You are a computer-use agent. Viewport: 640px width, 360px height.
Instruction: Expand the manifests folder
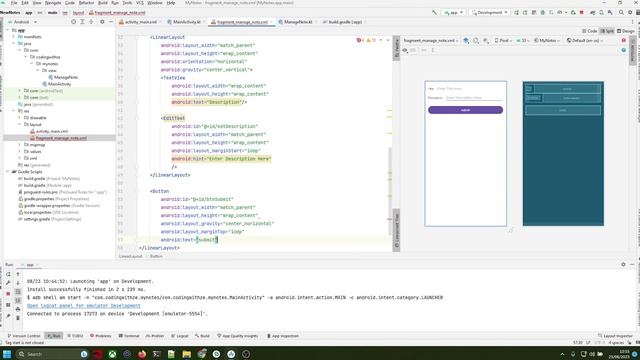(x=14, y=37)
